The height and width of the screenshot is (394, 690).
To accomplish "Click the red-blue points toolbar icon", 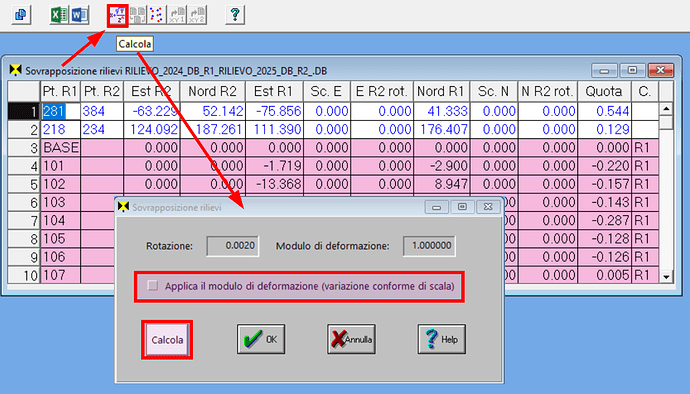I will [x=156, y=15].
